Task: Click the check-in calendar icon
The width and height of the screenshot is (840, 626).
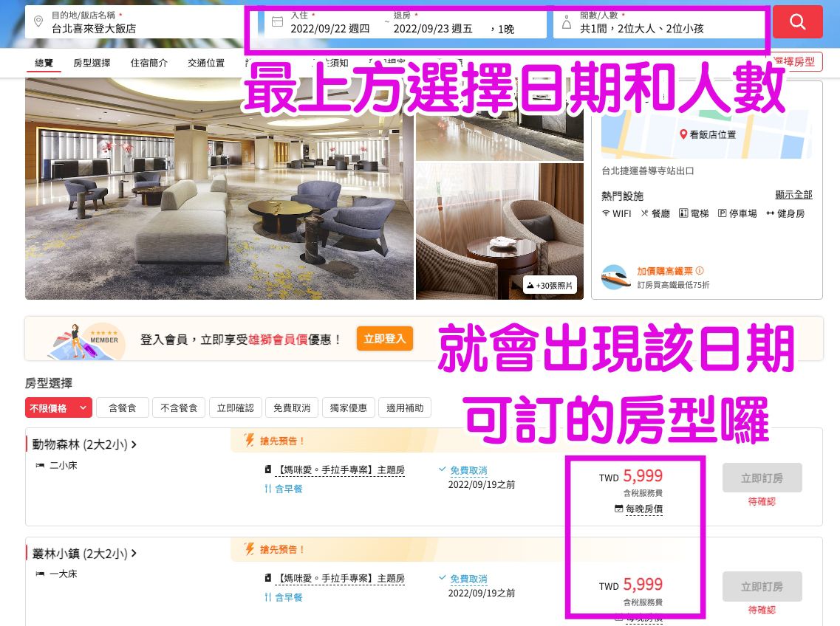Action: 277,22
